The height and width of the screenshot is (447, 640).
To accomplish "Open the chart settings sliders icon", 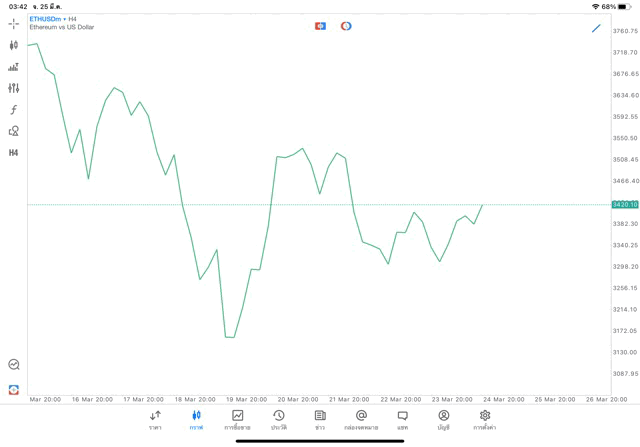I will coord(13,88).
